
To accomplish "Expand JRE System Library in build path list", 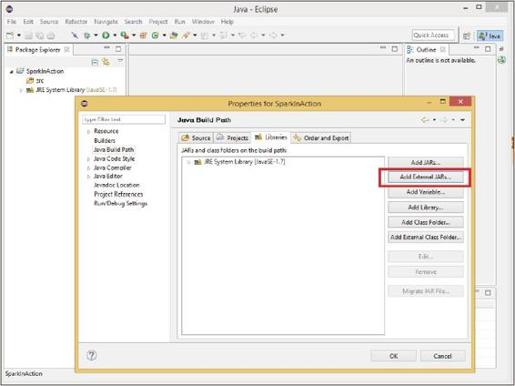I will tap(188, 162).
